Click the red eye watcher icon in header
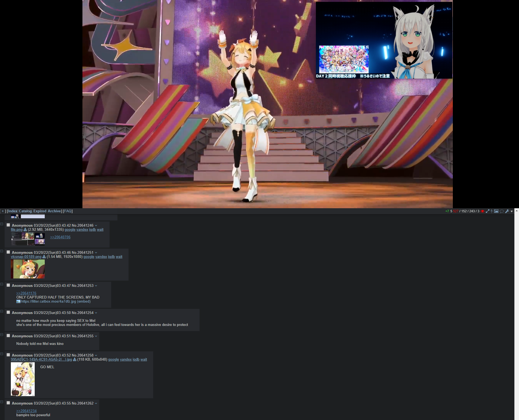Image resolution: width=519 pixels, height=420 pixels. (482, 211)
